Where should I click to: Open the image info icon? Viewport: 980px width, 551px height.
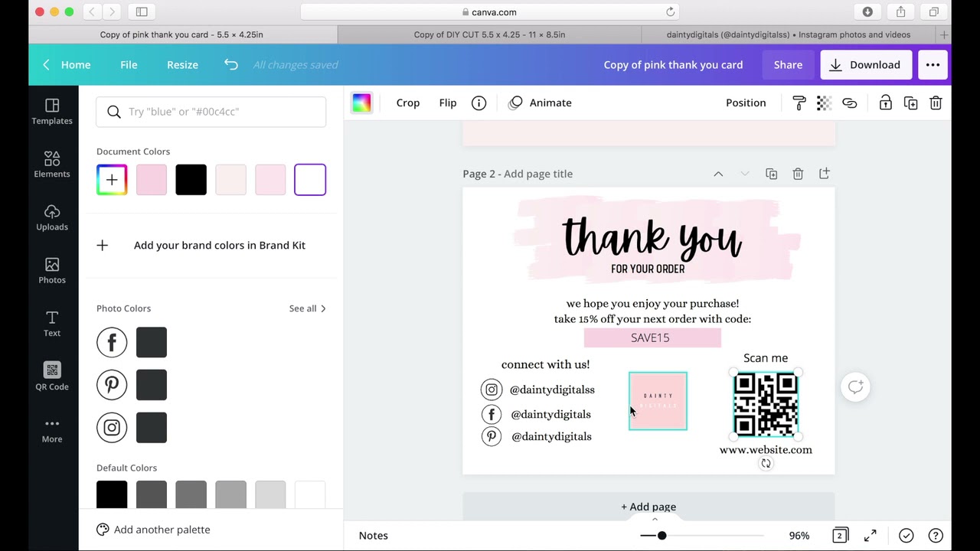479,103
